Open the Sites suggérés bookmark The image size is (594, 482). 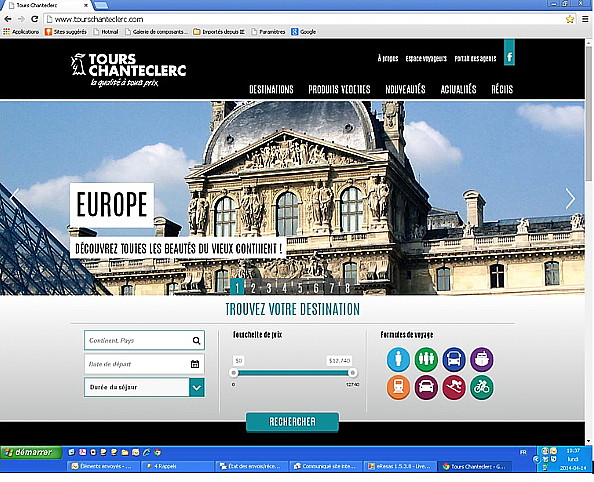click(x=66, y=32)
